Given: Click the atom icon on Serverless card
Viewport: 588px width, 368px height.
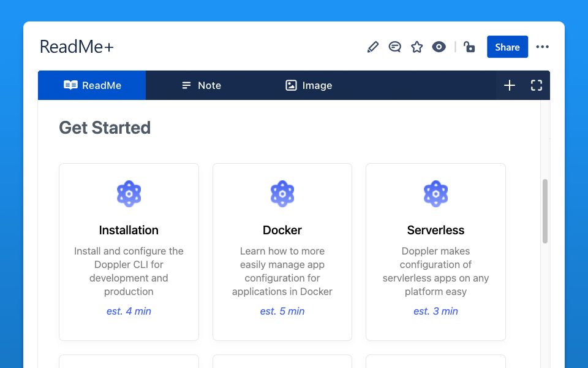Looking at the screenshot, I should [x=435, y=194].
